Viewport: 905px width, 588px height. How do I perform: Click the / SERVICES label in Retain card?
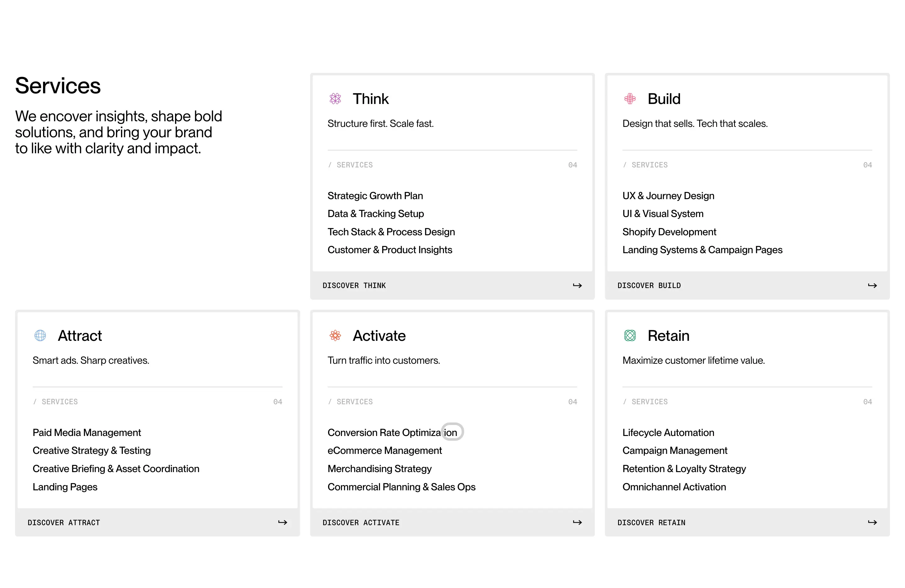[x=645, y=402]
